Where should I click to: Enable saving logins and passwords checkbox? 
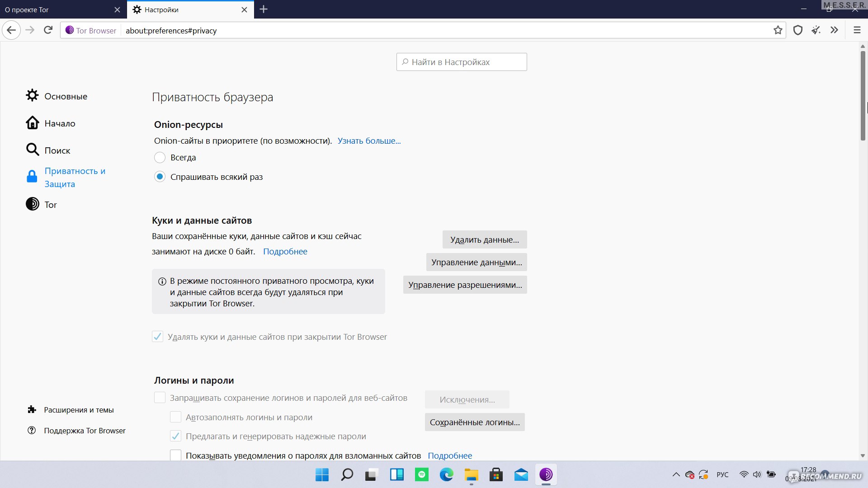coord(159,398)
